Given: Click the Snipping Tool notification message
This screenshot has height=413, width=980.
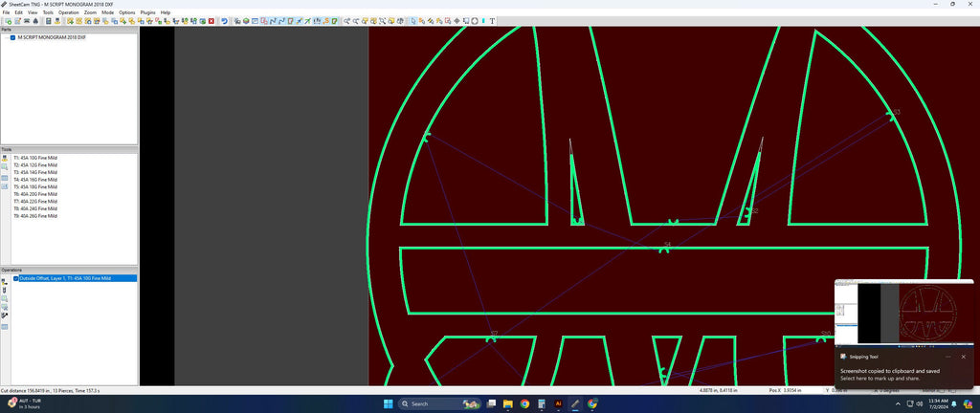Looking at the screenshot, I should click(889, 375).
